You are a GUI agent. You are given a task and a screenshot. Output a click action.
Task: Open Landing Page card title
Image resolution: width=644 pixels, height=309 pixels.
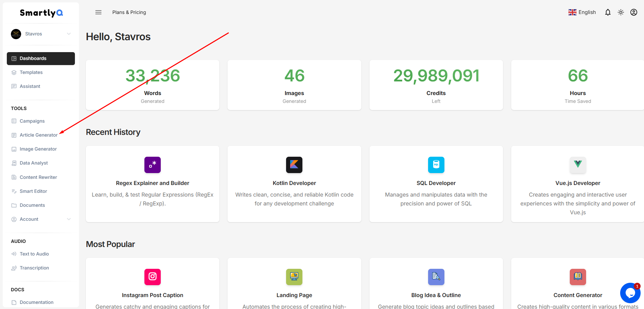(294, 295)
